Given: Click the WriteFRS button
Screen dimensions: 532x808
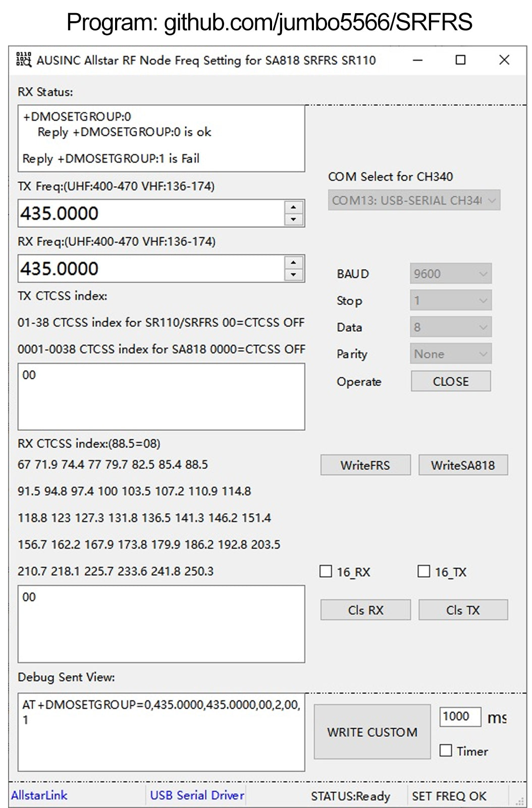Looking at the screenshot, I should pyautogui.click(x=365, y=465).
